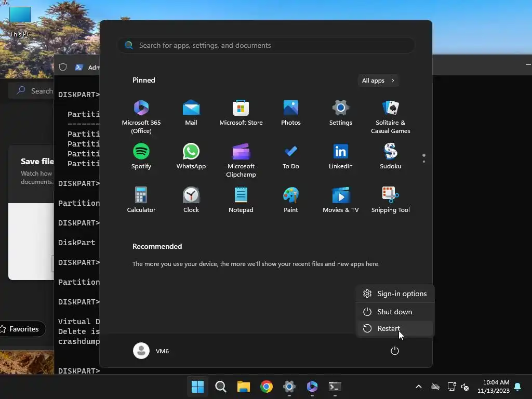Open Microsoft Store from pinned apps
532x399 pixels.
coord(241,113)
